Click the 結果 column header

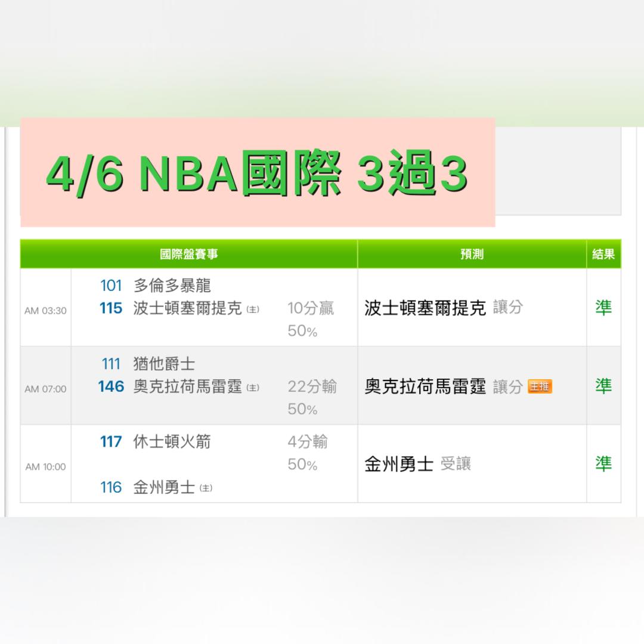point(603,254)
